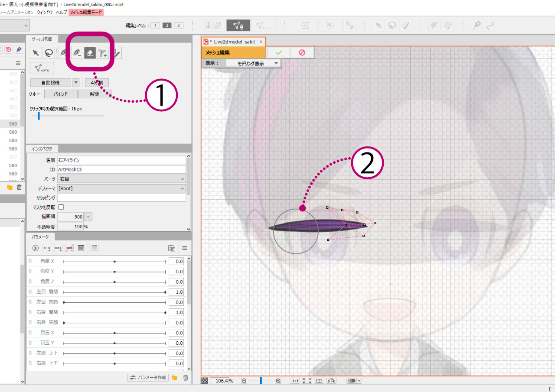Click the opacity value field 100
Screen dimensions: 555x392
click(x=70, y=227)
